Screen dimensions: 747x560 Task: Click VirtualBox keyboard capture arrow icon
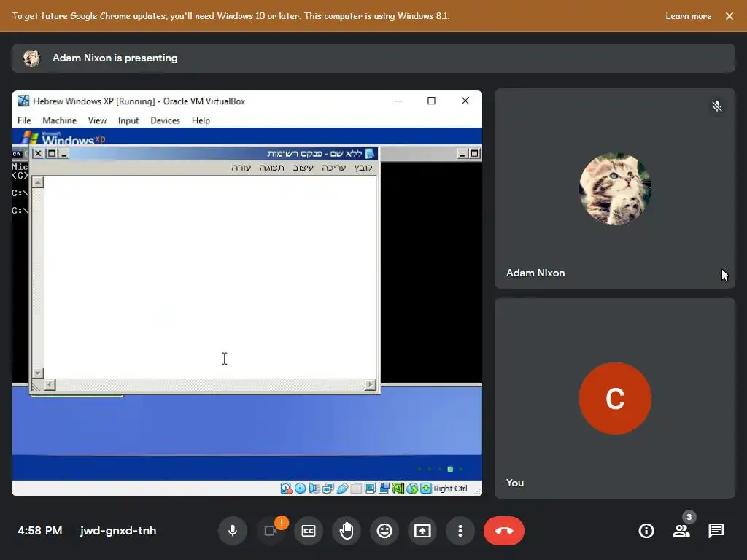[426, 488]
